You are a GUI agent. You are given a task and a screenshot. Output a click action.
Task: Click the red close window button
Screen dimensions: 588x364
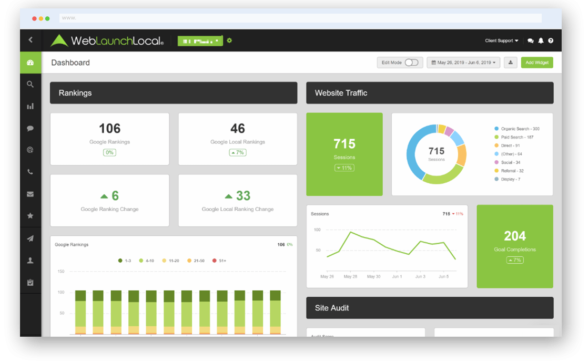[34, 18]
